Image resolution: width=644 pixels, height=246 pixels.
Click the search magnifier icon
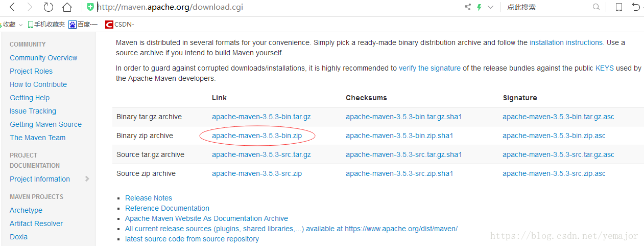(596, 7)
